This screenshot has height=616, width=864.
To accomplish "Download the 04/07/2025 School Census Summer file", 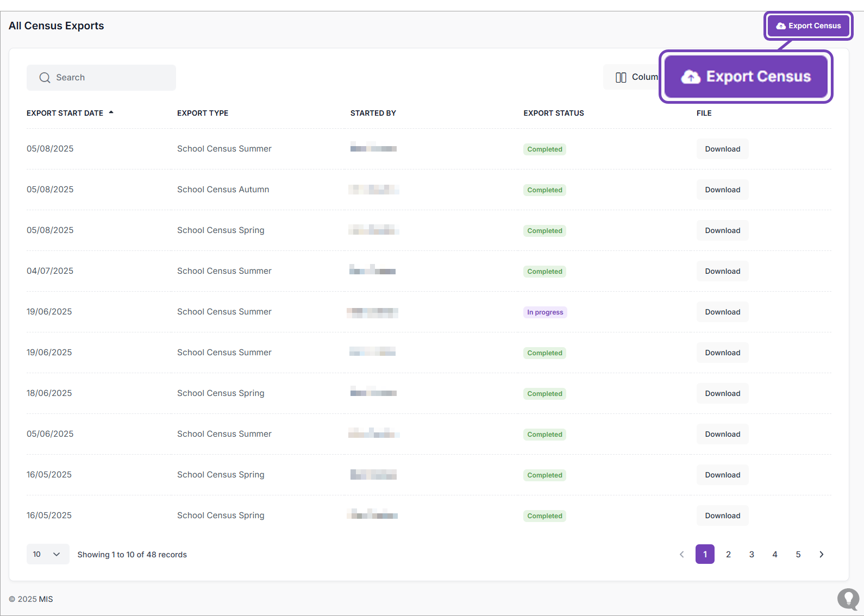I will 722,271.
